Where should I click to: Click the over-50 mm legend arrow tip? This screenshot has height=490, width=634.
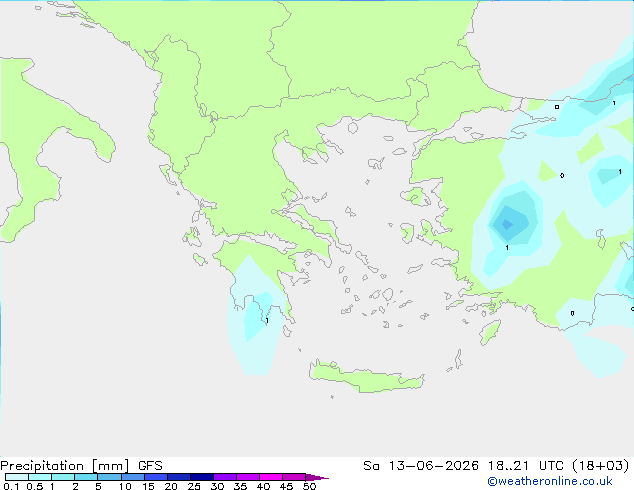[317, 477]
